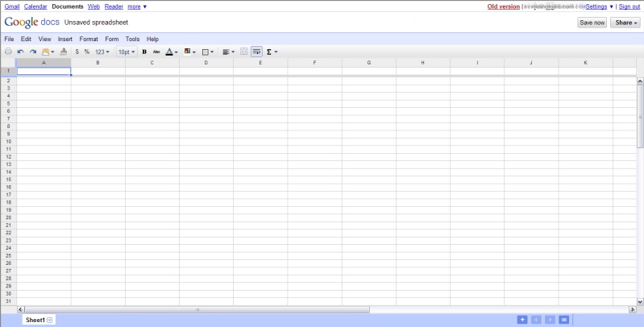Image resolution: width=644 pixels, height=327 pixels.
Task: Format as currency with dollar icon
Action: [77, 52]
